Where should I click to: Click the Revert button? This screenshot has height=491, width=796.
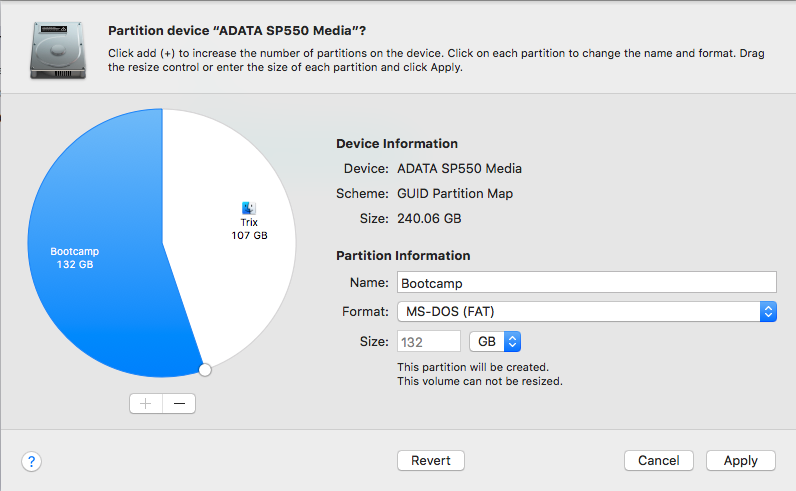(x=430, y=461)
